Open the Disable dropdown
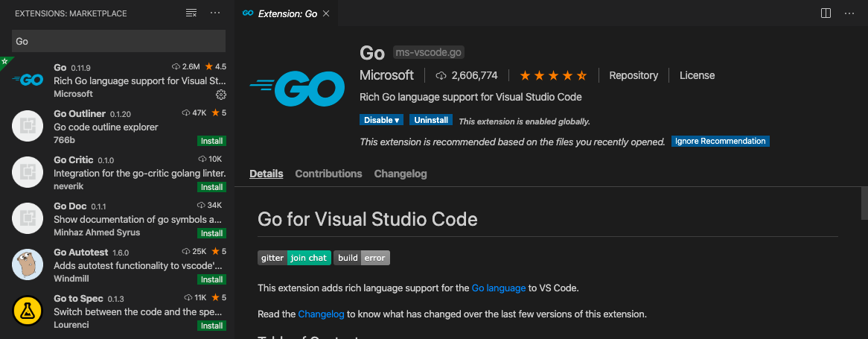This screenshot has width=868, height=339. click(381, 120)
